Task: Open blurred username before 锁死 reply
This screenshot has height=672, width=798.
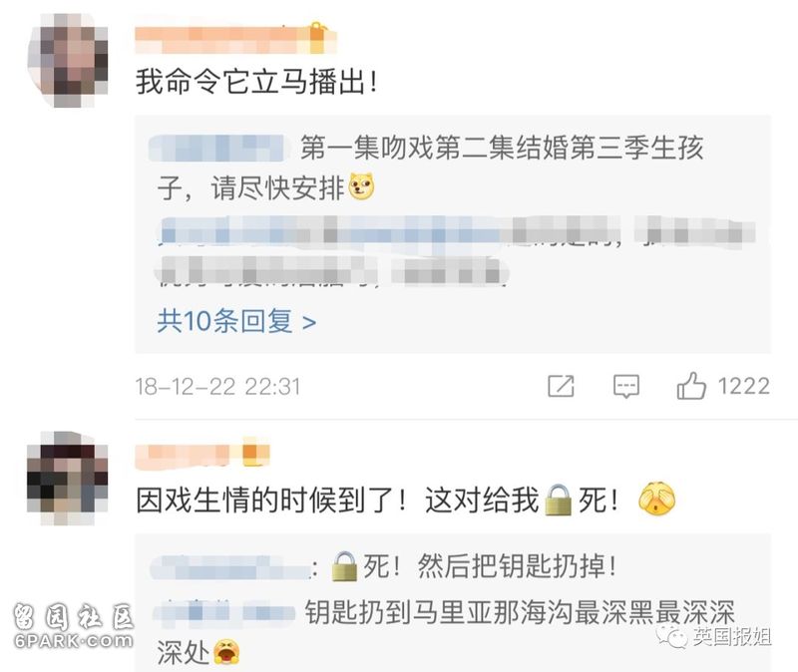Action: [230, 566]
